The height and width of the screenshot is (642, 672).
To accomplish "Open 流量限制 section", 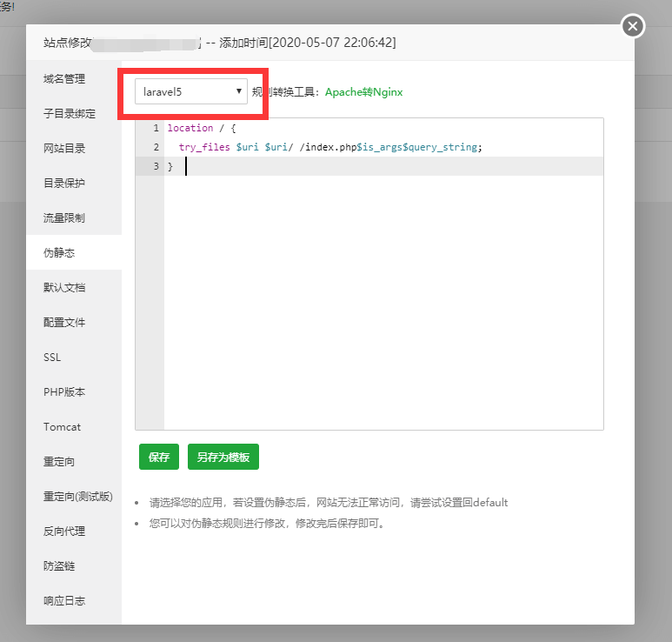I will point(64,218).
